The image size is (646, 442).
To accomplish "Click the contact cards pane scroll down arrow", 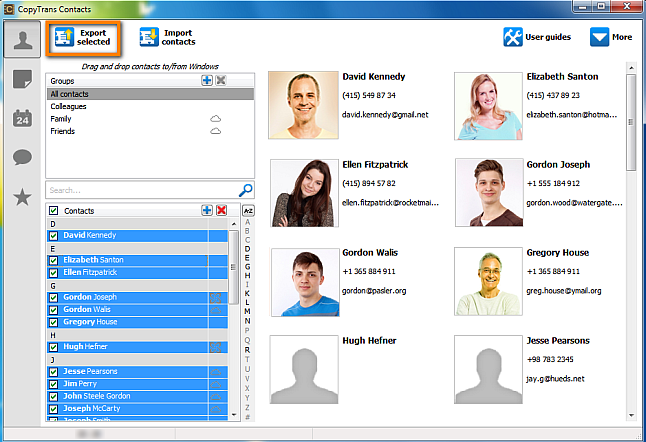I will [631, 416].
